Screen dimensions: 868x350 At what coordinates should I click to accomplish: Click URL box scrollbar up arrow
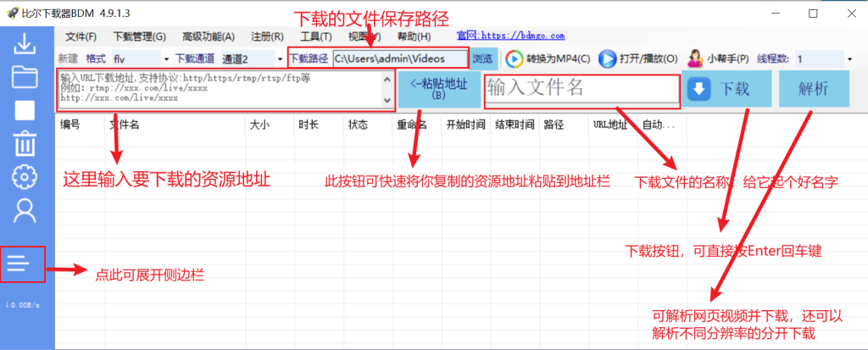coord(387,79)
